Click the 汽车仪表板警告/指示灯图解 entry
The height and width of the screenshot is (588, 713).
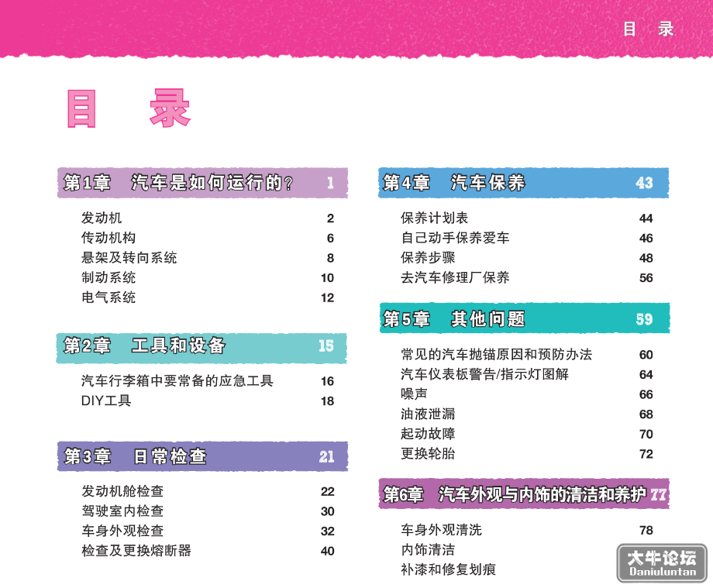(x=484, y=374)
